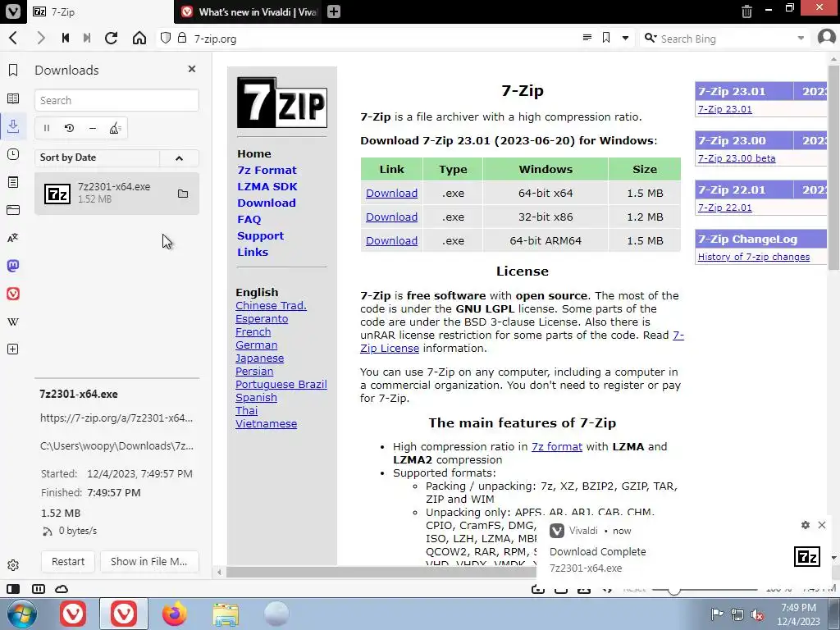Reload the current page
The height and width of the screenshot is (630, 840).
point(111,38)
